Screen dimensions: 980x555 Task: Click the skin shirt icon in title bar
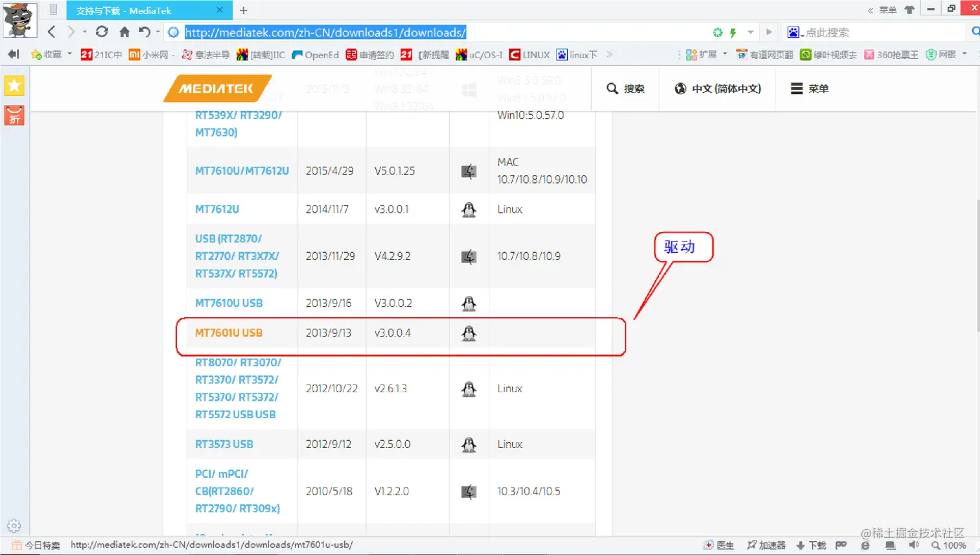point(909,10)
